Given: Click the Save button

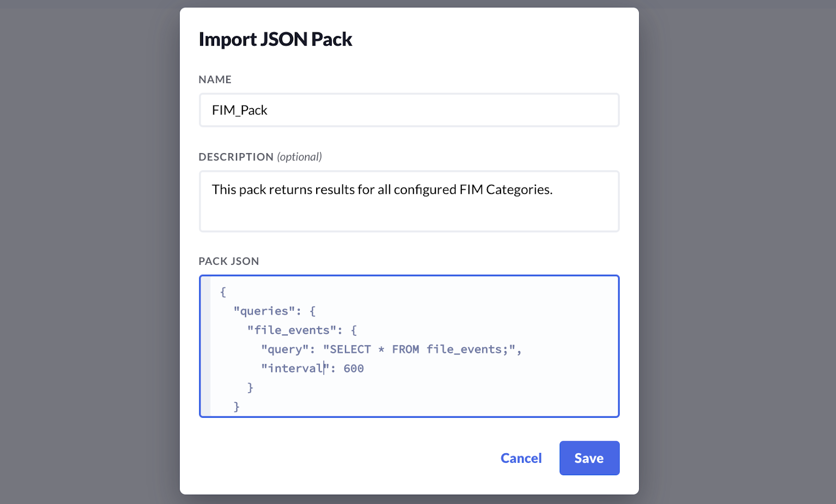Looking at the screenshot, I should [x=589, y=458].
